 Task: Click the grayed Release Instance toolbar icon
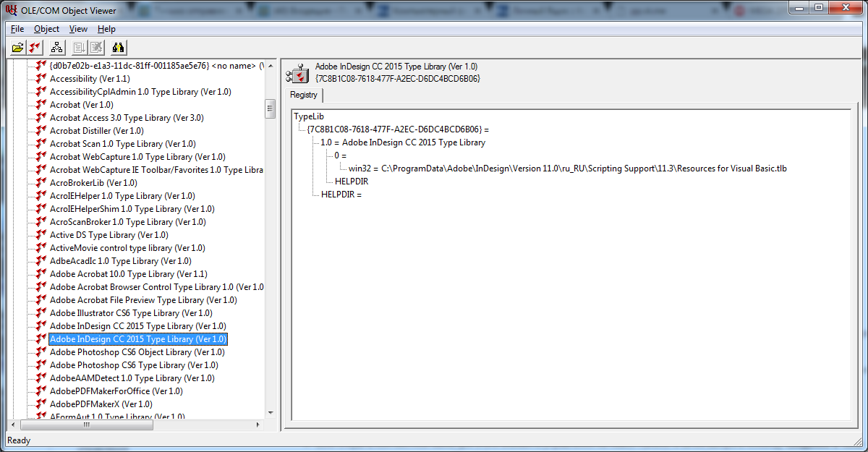click(x=96, y=48)
